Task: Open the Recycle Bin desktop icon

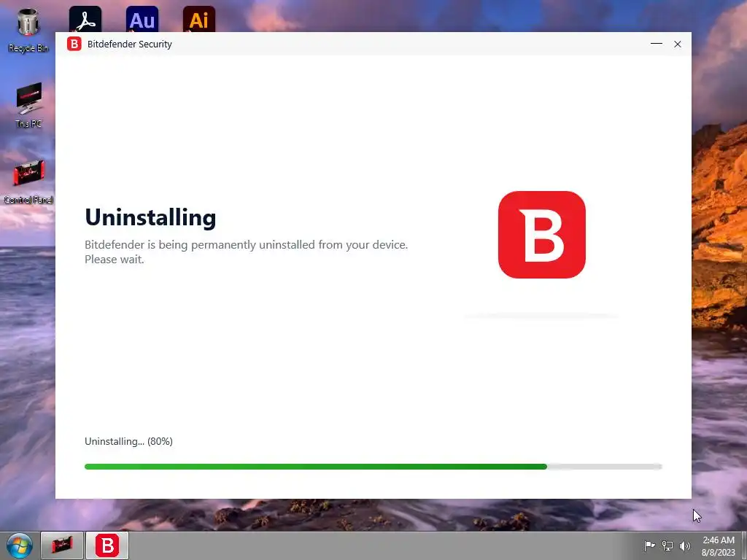Action: (28, 29)
